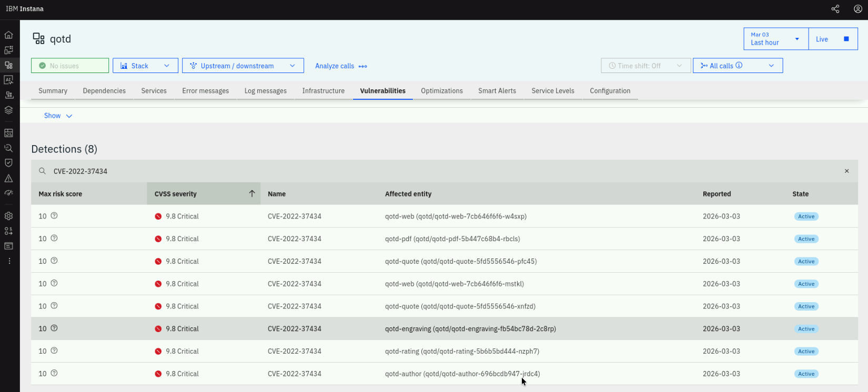Switch to the Smart Alerts tab

(497, 91)
